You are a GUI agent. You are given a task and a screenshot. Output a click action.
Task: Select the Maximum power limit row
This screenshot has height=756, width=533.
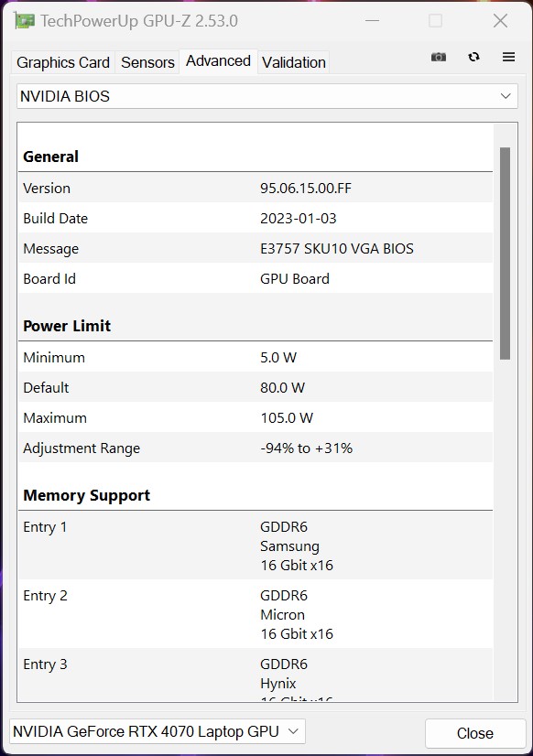click(256, 418)
